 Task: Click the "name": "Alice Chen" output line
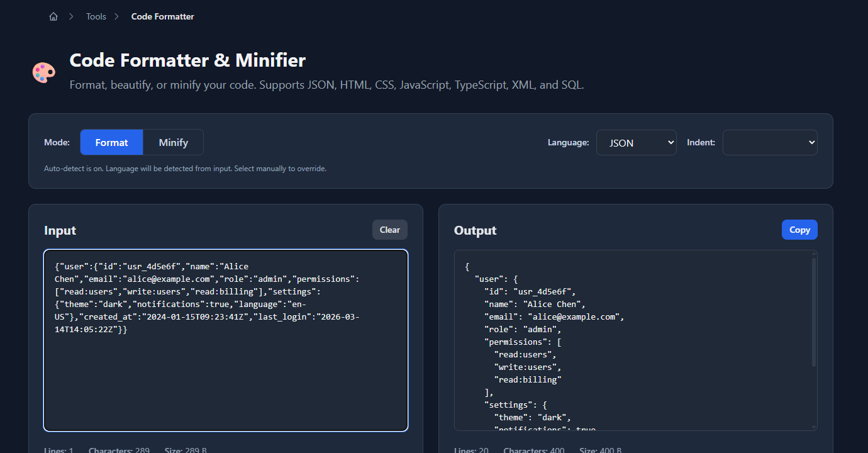pos(535,304)
